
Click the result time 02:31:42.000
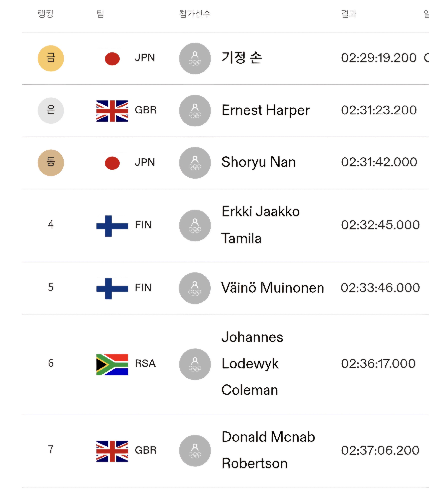pos(379,162)
